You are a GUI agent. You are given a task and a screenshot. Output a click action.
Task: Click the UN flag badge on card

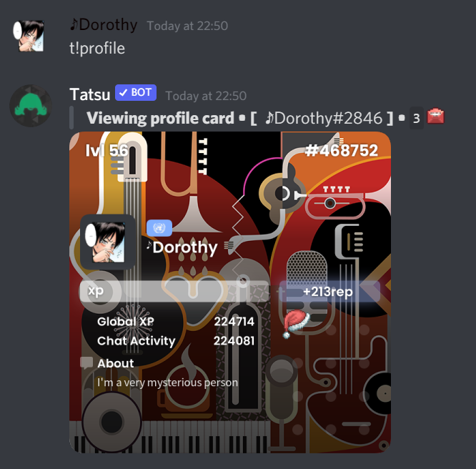pyautogui.click(x=159, y=228)
